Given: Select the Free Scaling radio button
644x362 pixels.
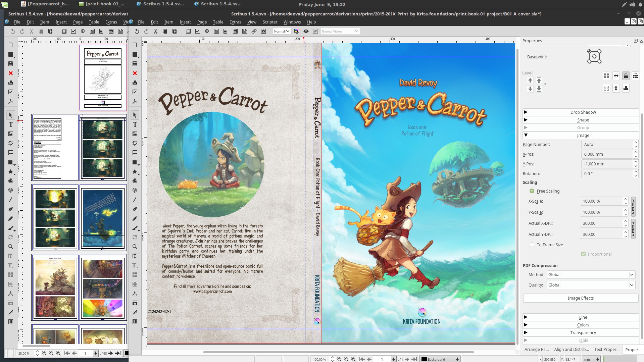Looking at the screenshot, I should [532, 191].
